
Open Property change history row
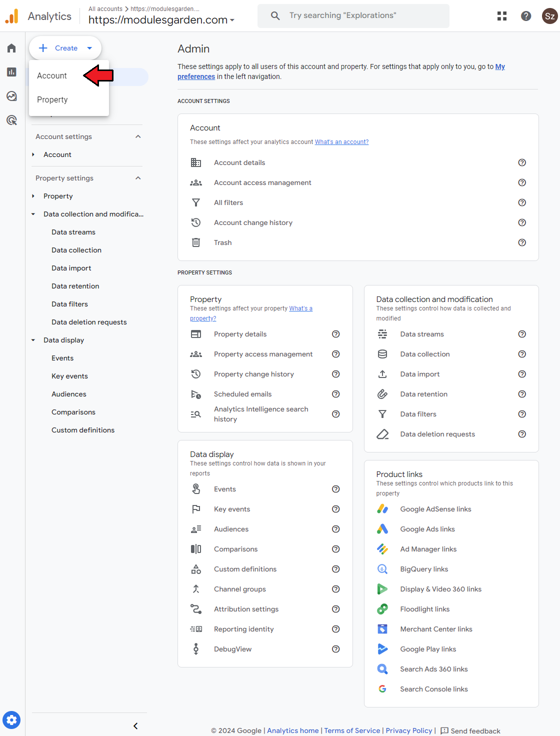pyautogui.click(x=265, y=374)
